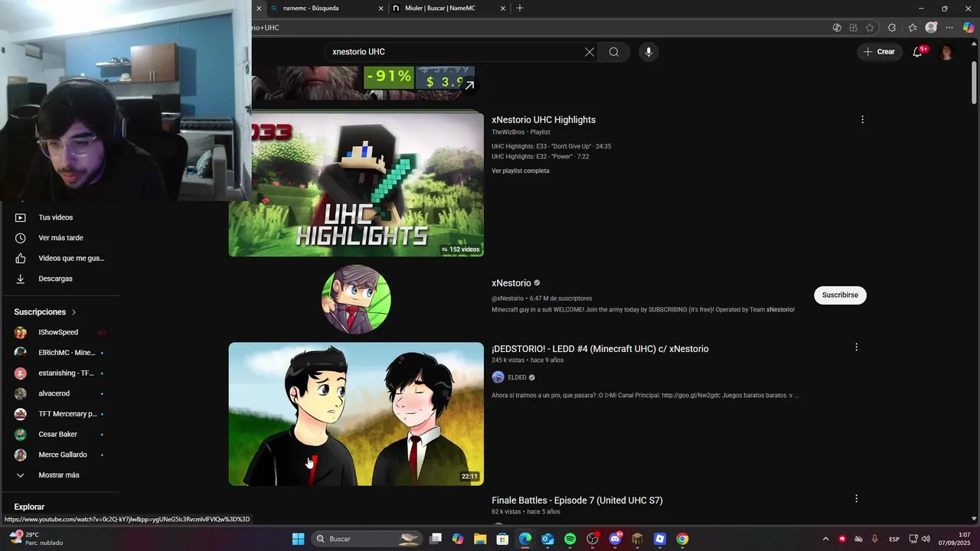
Task: Expand Suscripciones section chevron
Action: (74, 312)
